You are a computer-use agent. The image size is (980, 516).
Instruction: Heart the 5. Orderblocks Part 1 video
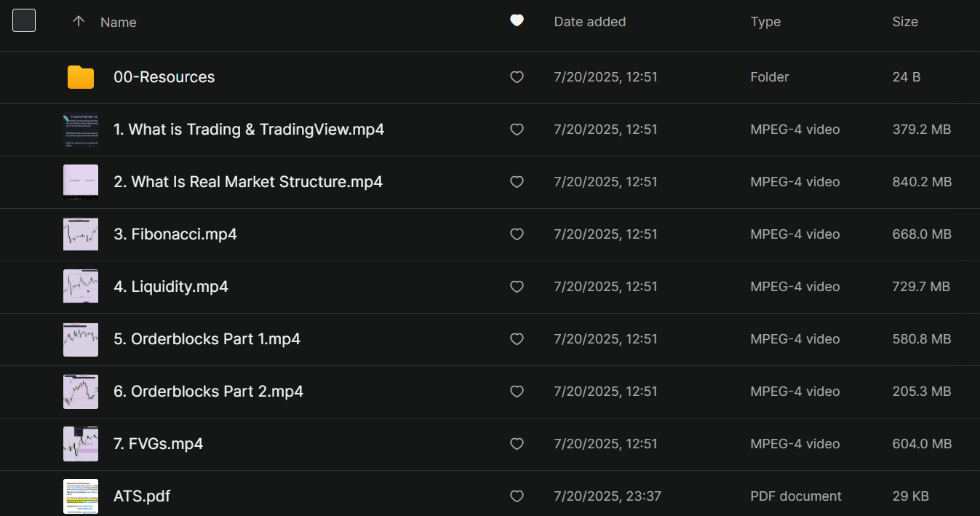coord(517,339)
